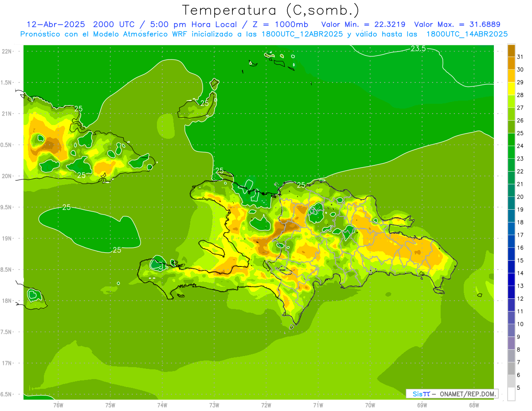Screen dimensions: 532x411
Task: Pick the legend swatch between 31 and 30
Action: click(x=511, y=63)
